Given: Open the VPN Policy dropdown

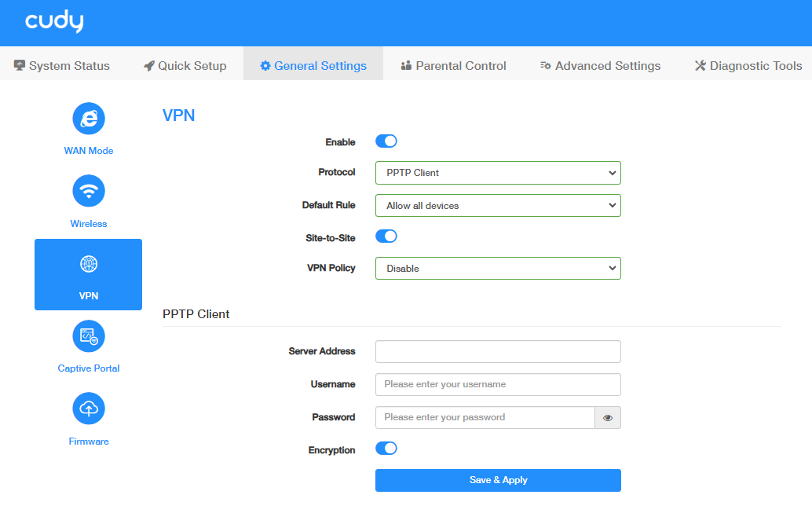Looking at the screenshot, I should tap(498, 269).
